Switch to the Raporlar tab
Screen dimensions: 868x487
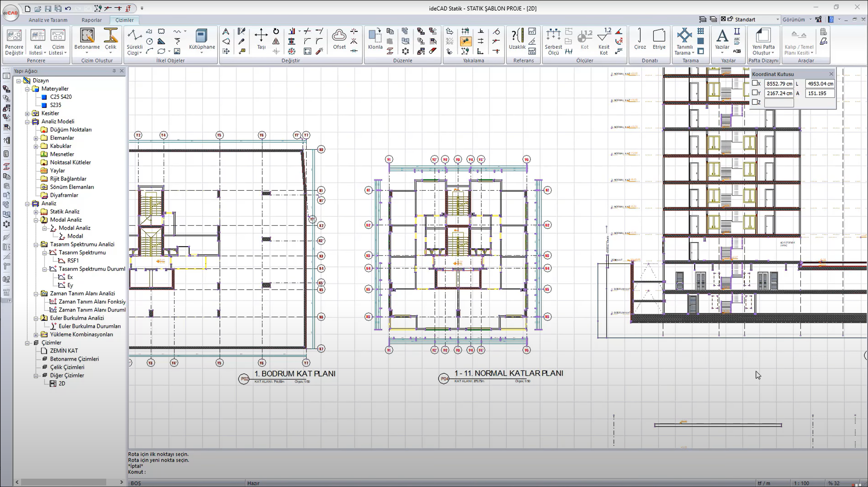pyautogui.click(x=92, y=20)
